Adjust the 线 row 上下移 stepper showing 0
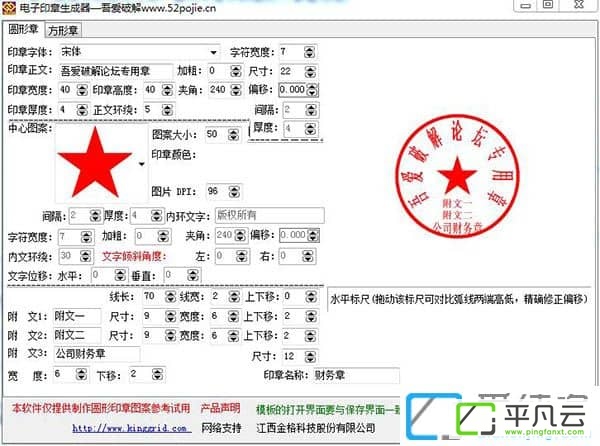 (311, 296)
